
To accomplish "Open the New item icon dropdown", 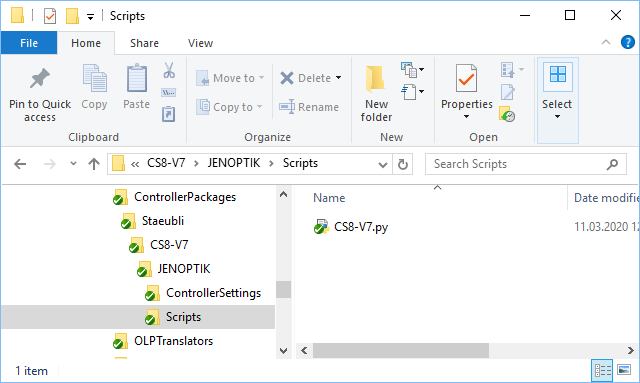I will tap(413, 69).
